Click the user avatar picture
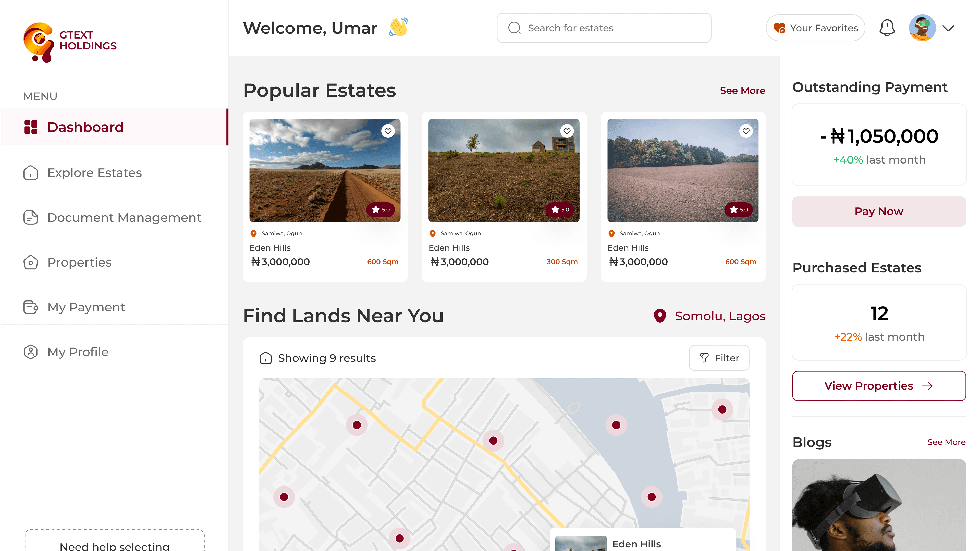Image resolution: width=980 pixels, height=551 pixels. [x=922, y=28]
